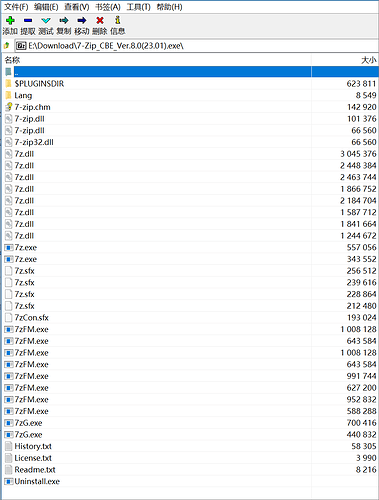Click the 复制 (Copy) arrow icon
This screenshot has width=379, height=500.
click(64, 20)
